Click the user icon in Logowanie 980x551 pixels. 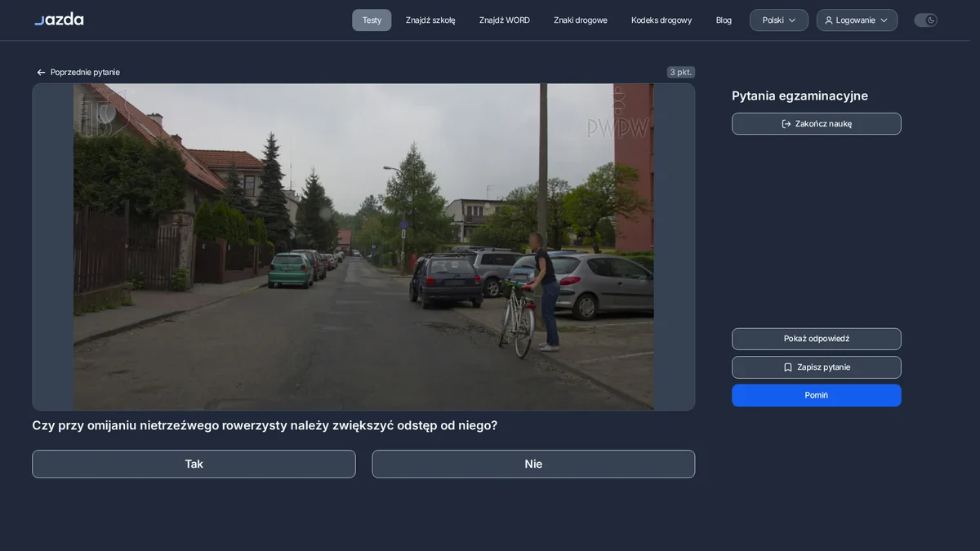[829, 20]
